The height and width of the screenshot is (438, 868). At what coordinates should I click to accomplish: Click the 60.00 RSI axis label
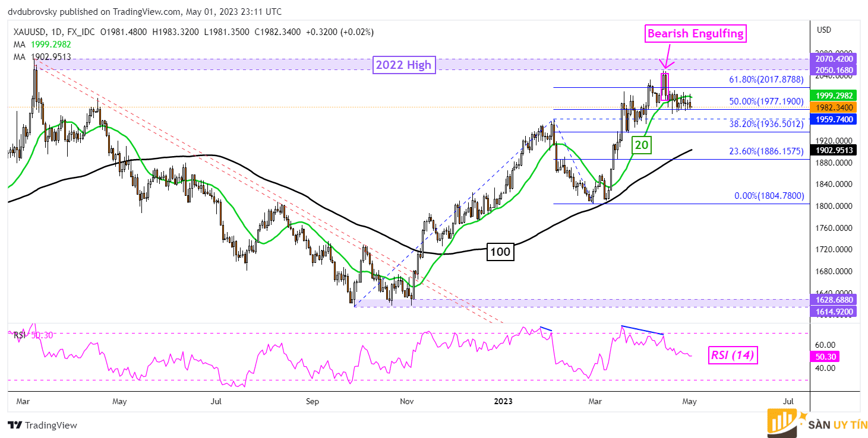coord(826,345)
